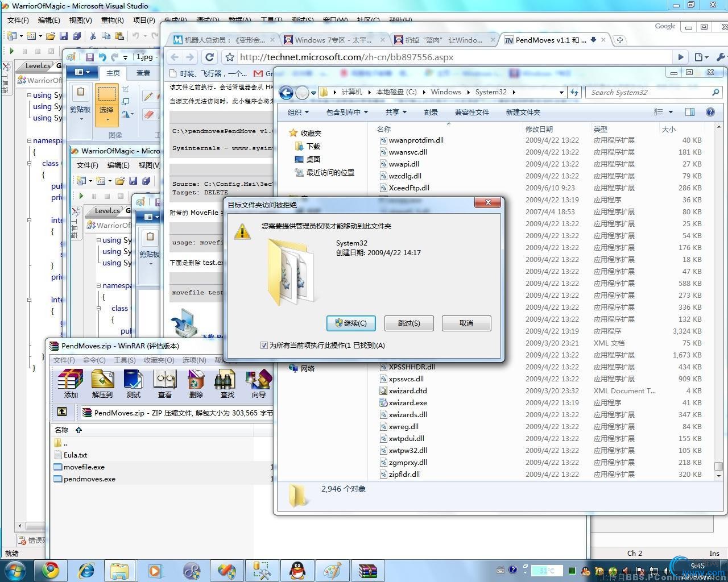Switch to the Windows 7专区 browser tab
Screen dimensions: 728x582
click(x=333, y=40)
